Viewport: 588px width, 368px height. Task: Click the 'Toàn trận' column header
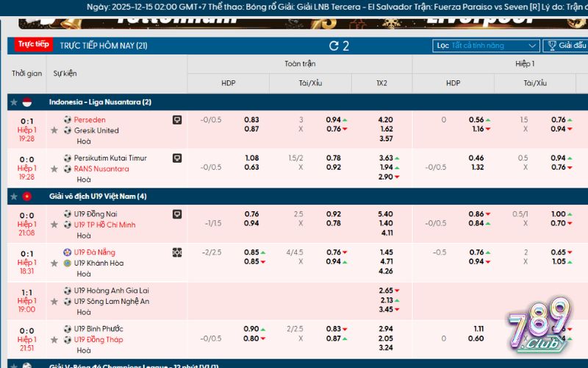300,64
